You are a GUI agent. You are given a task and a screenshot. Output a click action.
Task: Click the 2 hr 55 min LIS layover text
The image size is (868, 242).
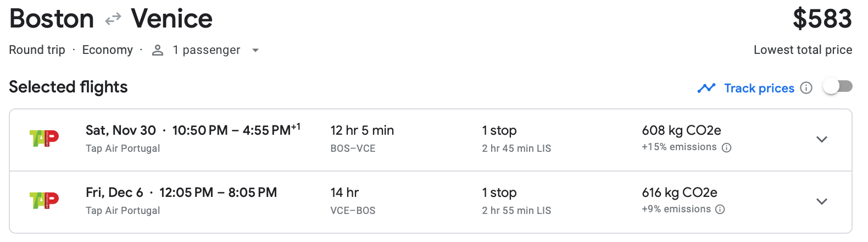[x=516, y=211]
